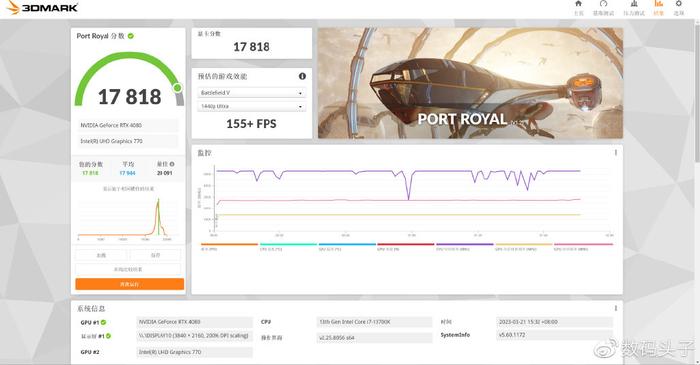Open the Stress Tests icon tab
The width and height of the screenshot is (700, 365).
click(634, 8)
